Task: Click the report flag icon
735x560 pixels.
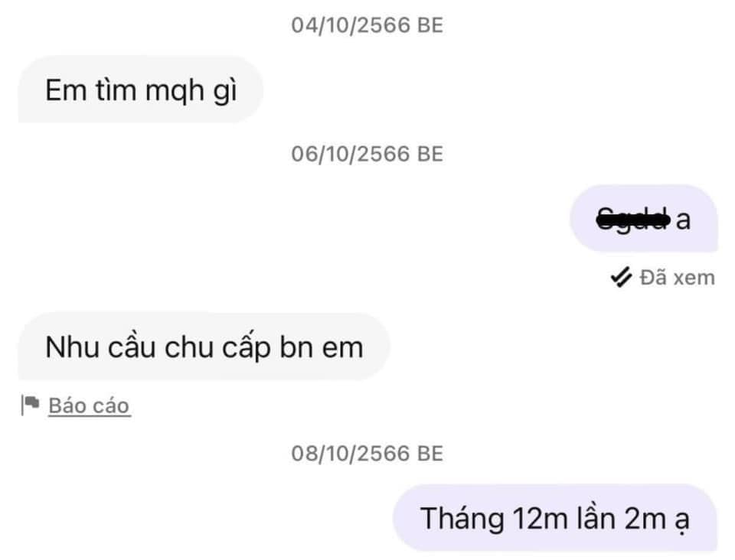Action: click(x=30, y=405)
